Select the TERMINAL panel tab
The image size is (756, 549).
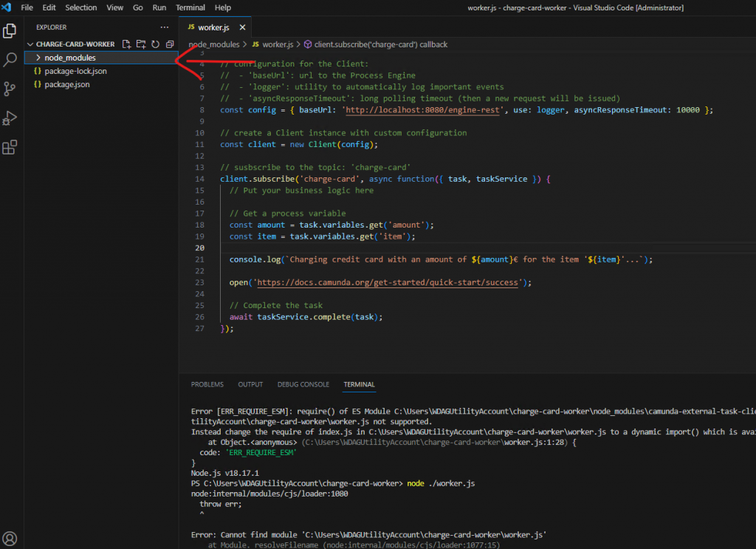(x=360, y=384)
